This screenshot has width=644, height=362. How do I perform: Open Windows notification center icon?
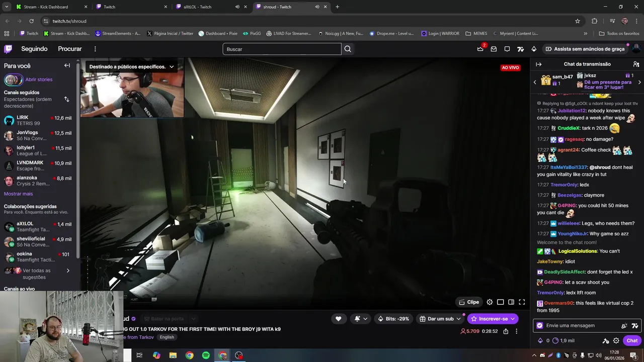click(x=633, y=355)
